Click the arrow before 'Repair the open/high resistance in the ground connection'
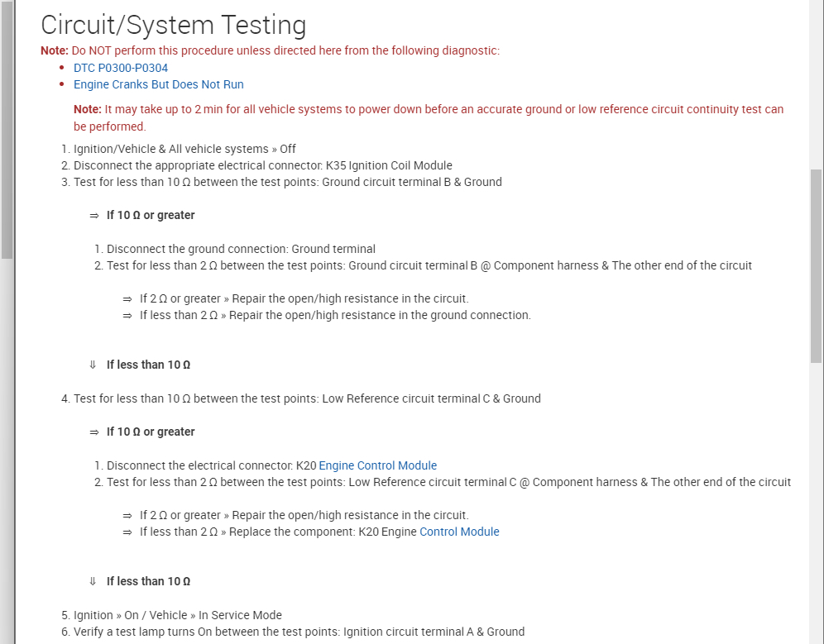This screenshot has width=824, height=644. (x=127, y=315)
